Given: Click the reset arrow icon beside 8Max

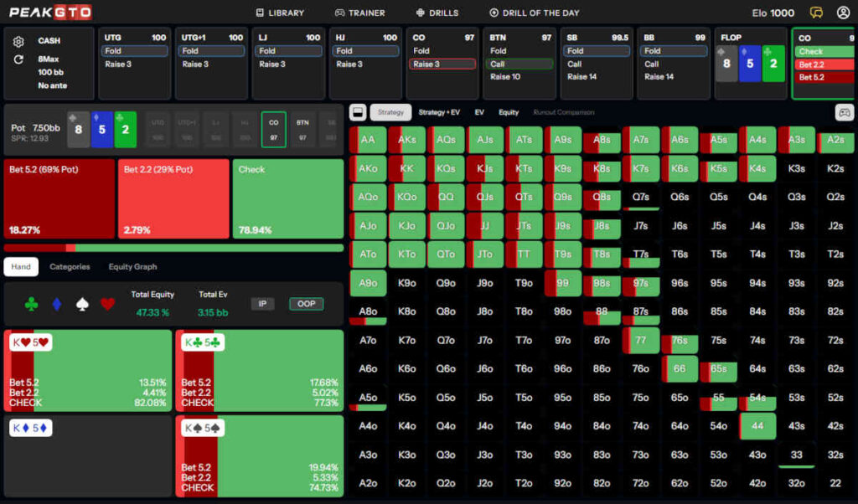Looking at the screenshot, I should coord(19,59).
